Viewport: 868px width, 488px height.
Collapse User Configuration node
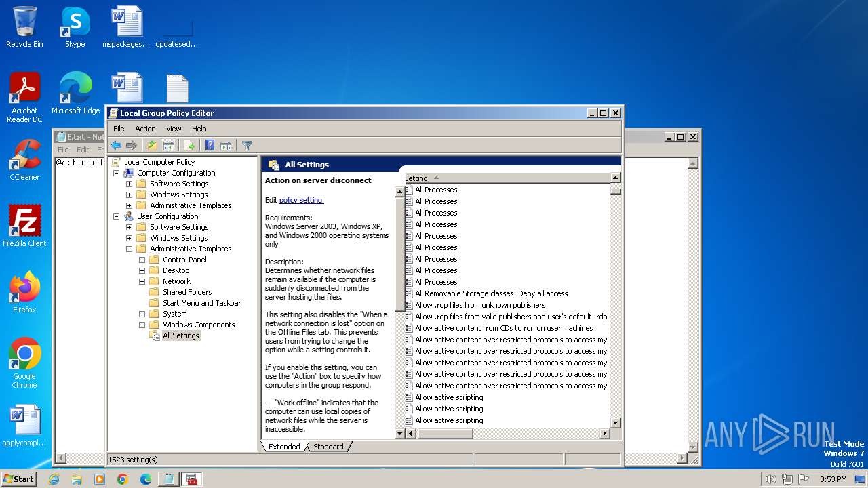coord(116,216)
